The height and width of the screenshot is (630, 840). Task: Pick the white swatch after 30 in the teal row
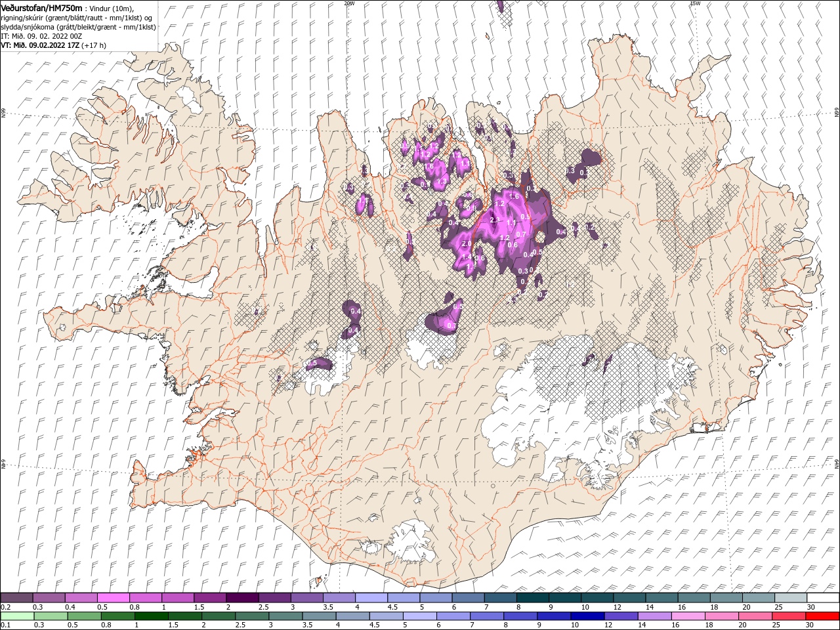[823, 598]
